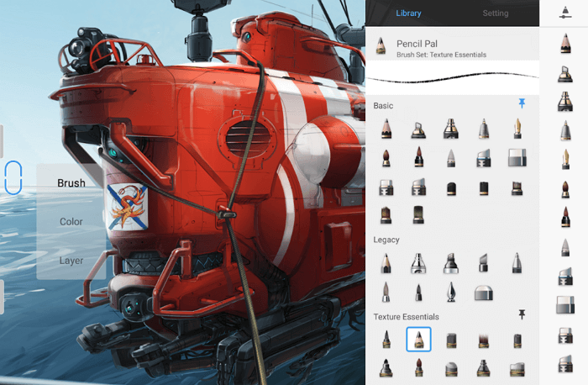Collapse the Legacy brush set header
Image resolution: width=588 pixels, height=385 pixels.
point(387,240)
